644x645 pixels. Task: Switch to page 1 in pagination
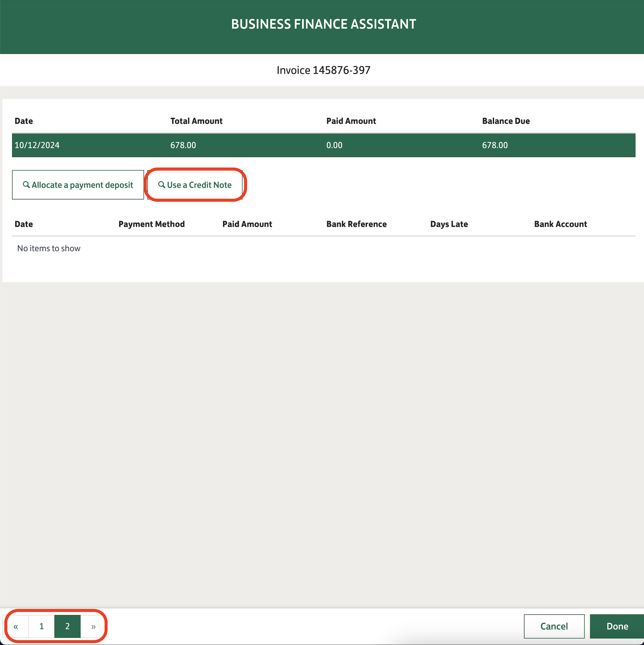(41, 626)
